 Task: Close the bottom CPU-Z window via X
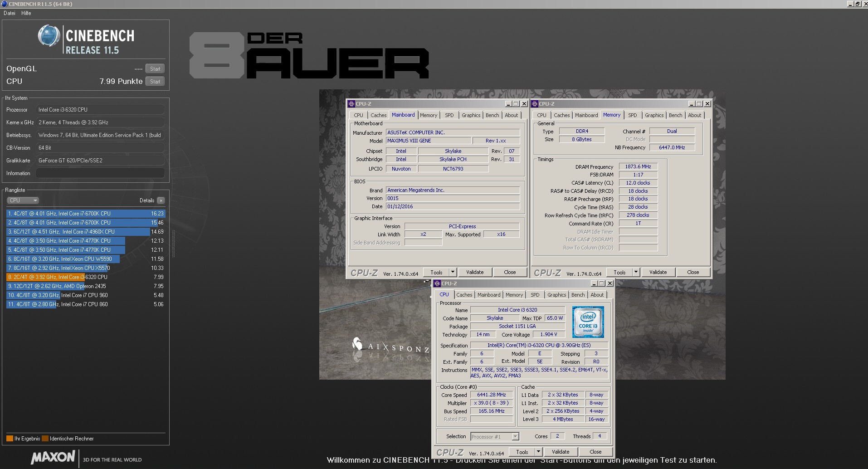tap(610, 283)
